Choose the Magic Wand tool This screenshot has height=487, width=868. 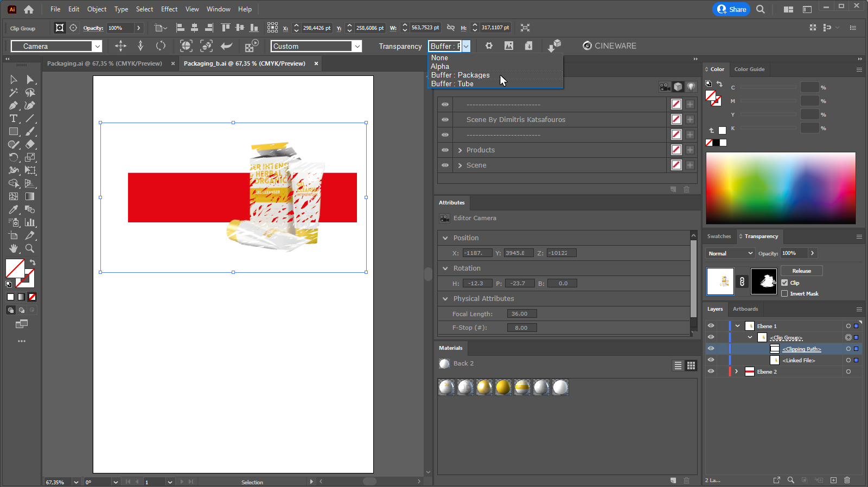[x=14, y=92]
